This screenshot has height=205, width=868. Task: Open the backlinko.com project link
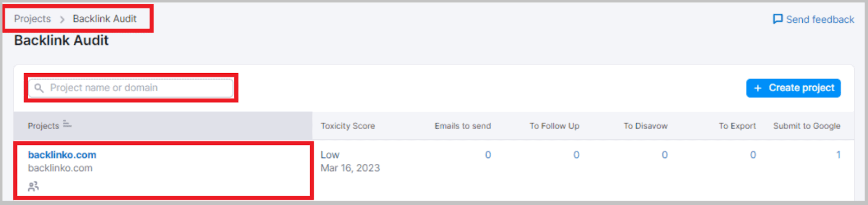62,155
